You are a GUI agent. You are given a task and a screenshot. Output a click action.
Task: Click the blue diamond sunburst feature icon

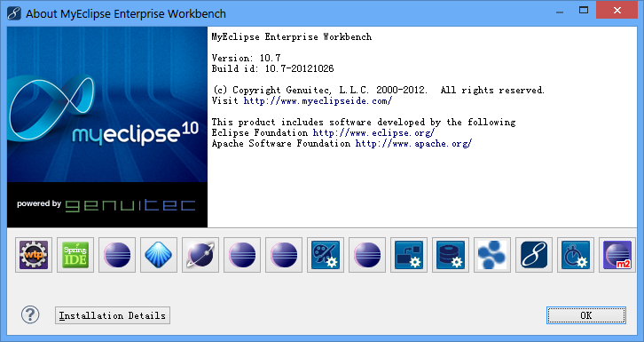click(x=159, y=255)
